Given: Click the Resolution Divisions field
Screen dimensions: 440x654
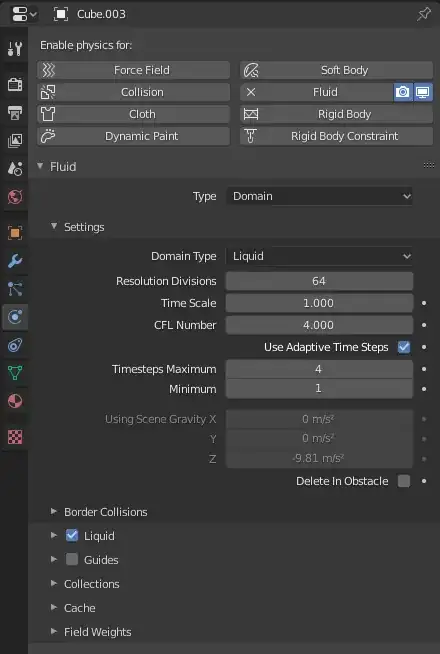Looking at the screenshot, I should pos(319,281).
